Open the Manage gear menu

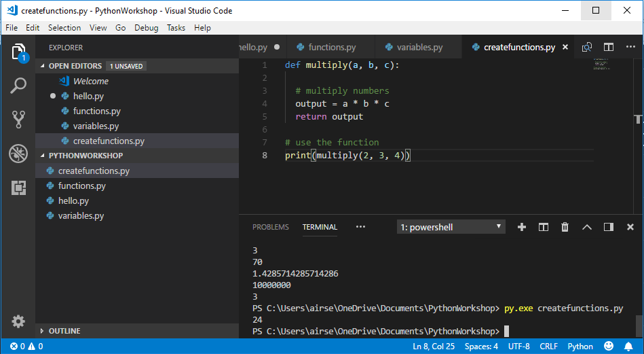18,321
